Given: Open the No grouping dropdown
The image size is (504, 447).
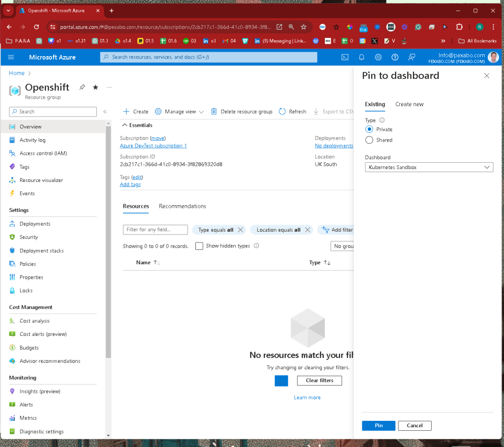Looking at the screenshot, I should click(343, 246).
